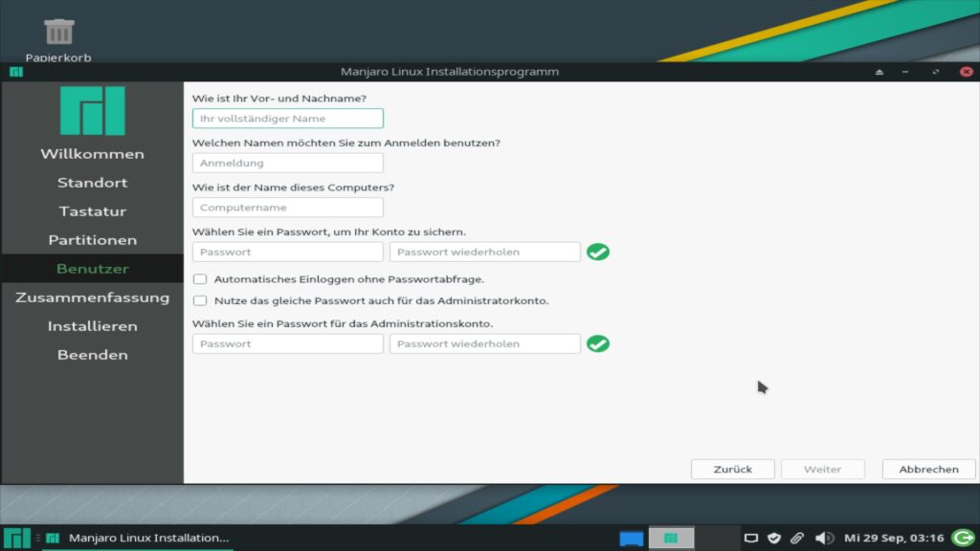Click the green checkmark beside user password
This screenshot has height=551, width=980.
[598, 252]
